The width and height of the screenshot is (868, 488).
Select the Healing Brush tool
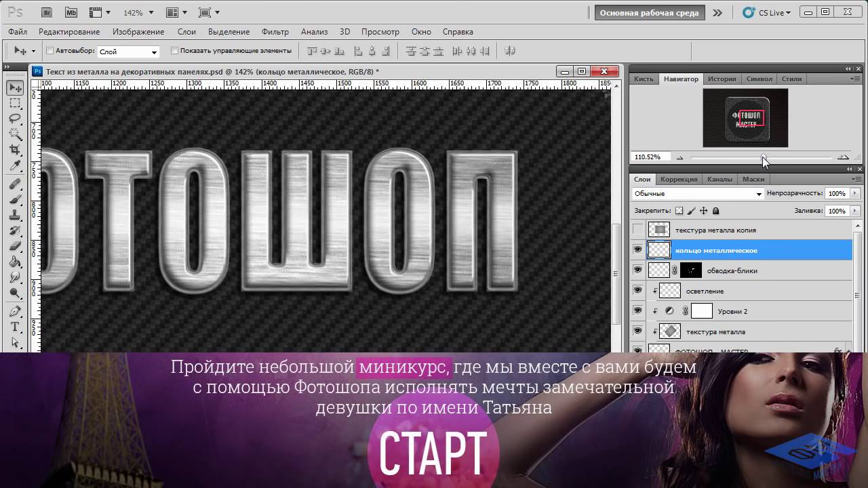pyautogui.click(x=15, y=184)
